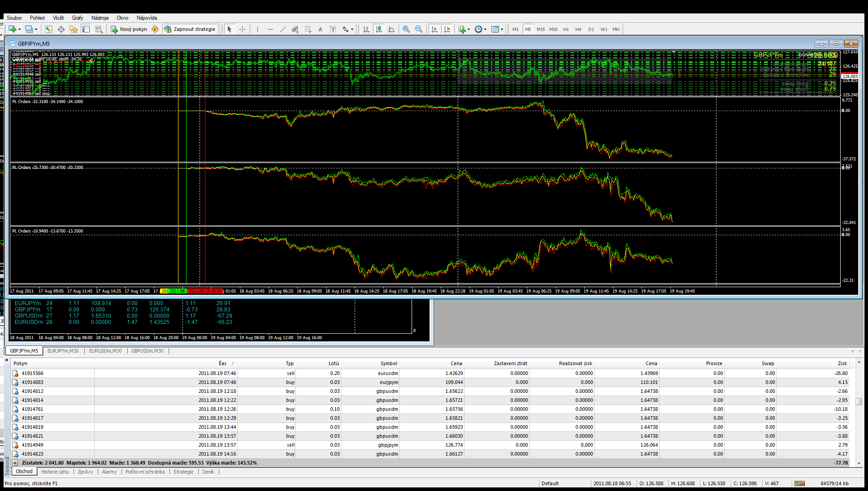Toggle candlestick chart mode
Viewport: 868px width, 491px height.
(x=379, y=29)
